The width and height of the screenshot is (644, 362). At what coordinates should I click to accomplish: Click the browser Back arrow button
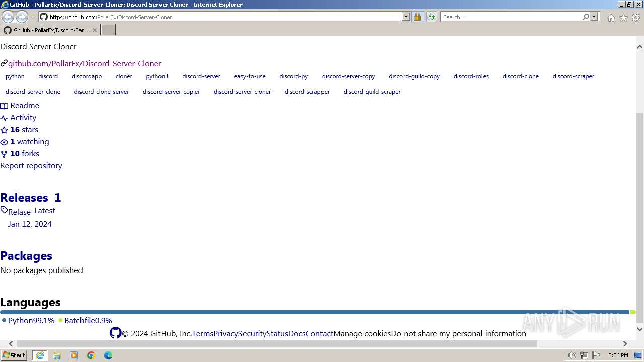pos(8,17)
